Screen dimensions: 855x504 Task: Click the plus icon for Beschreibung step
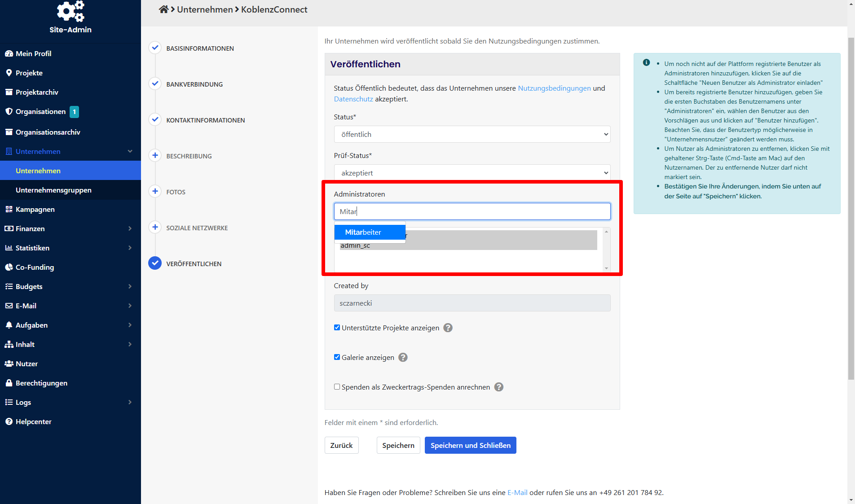155,156
